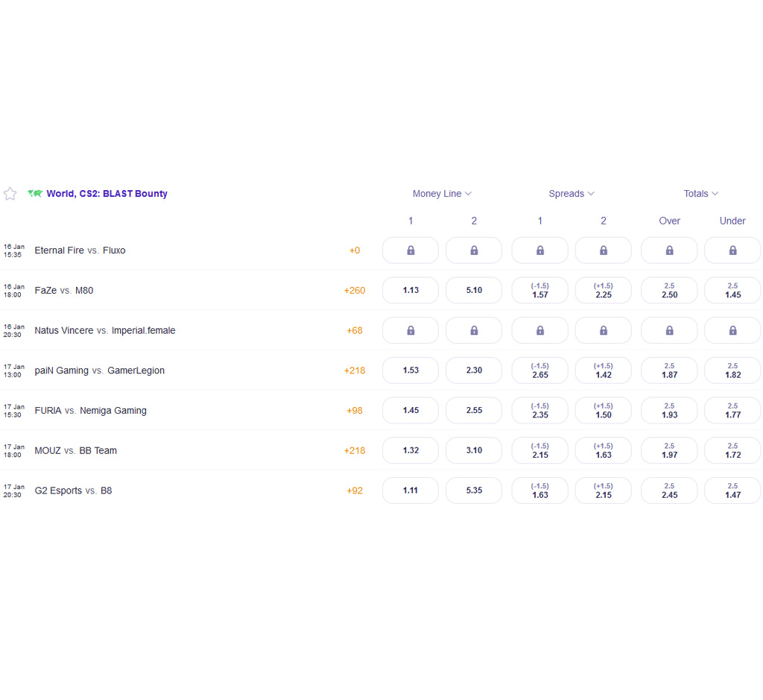Favorite the BLAST Bounty league with star
The width and height of the screenshot is (763, 700).
(x=10, y=194)
